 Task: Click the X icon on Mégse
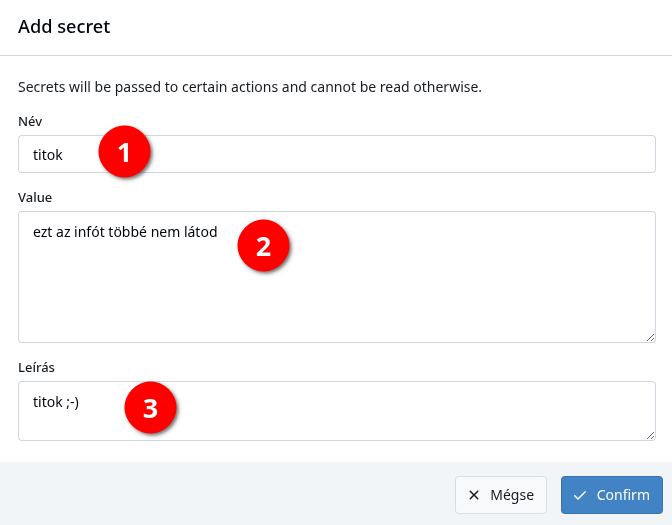click(474, 495)
